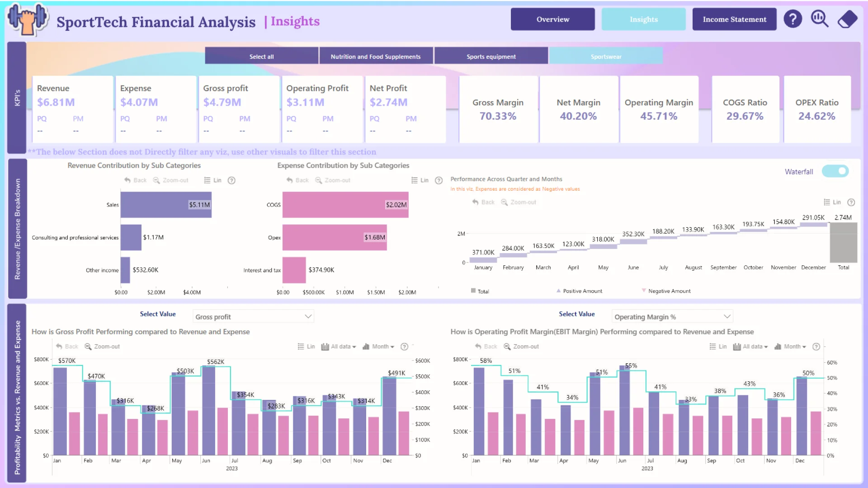This screenshot has width=868, height=488.
Task: Click Zoom-out in Gross Profit chart
Action: click(102, 347)
